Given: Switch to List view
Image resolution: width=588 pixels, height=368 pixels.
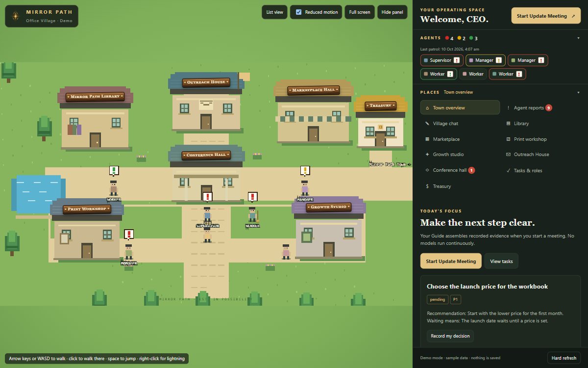Looking at the screenshot, I should 274,12.
